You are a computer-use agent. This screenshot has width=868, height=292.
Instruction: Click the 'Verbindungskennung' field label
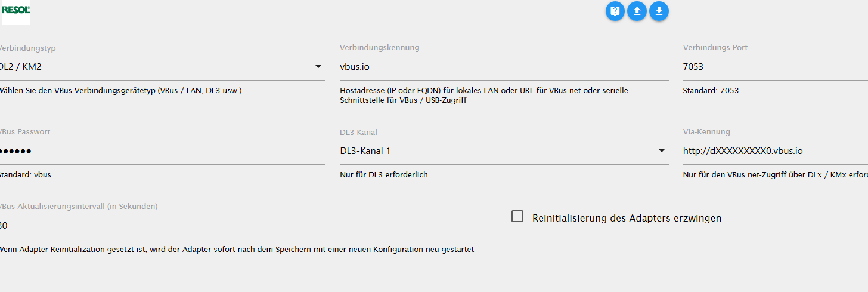coord(380,48)
